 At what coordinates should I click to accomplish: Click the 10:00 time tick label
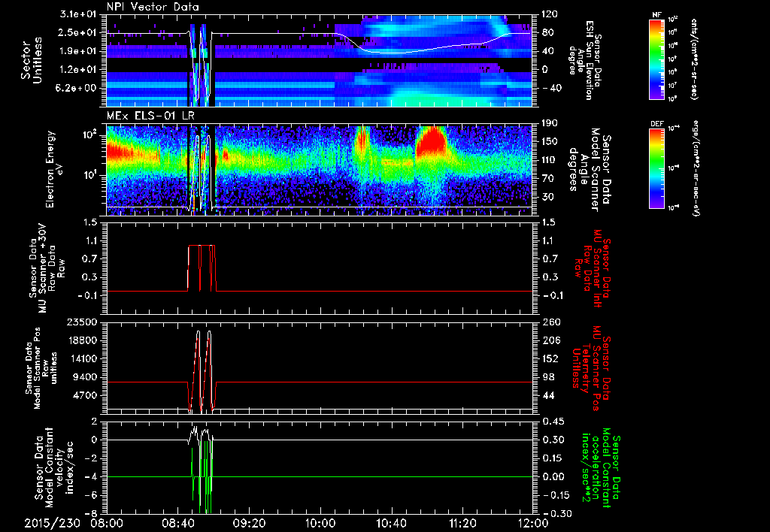[320, 524]
